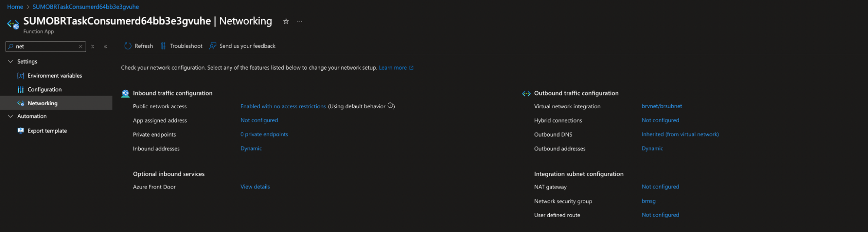Image resolution: width=868 pixels, height=232 pixels.
Task: Open the ellipsis more options menu
Action: pyautogui.click(x=300, y=21)
